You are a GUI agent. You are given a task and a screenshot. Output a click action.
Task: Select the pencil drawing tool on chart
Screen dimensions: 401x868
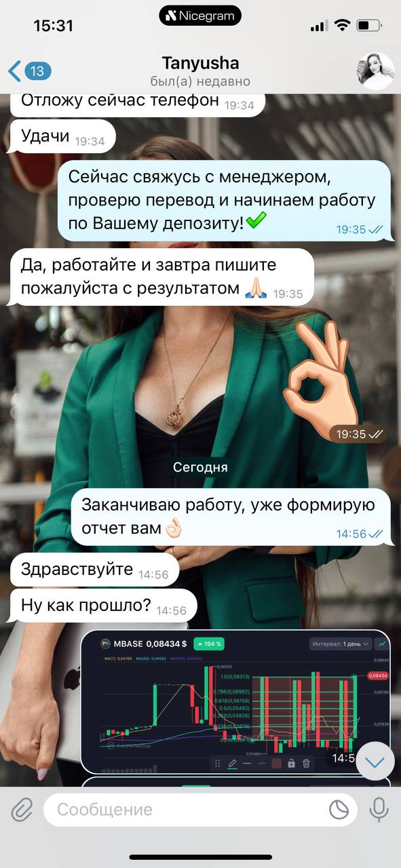click(233, 764)
